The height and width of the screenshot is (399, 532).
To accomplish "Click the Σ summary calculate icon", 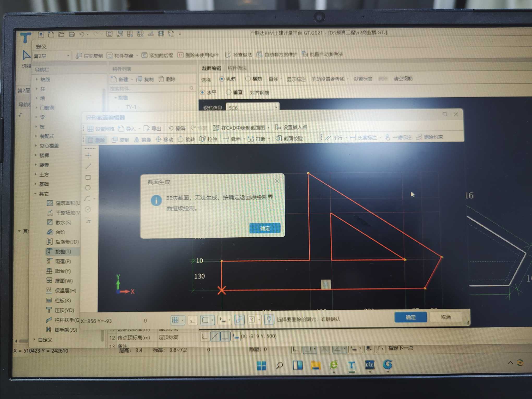I will pos(110,34).
